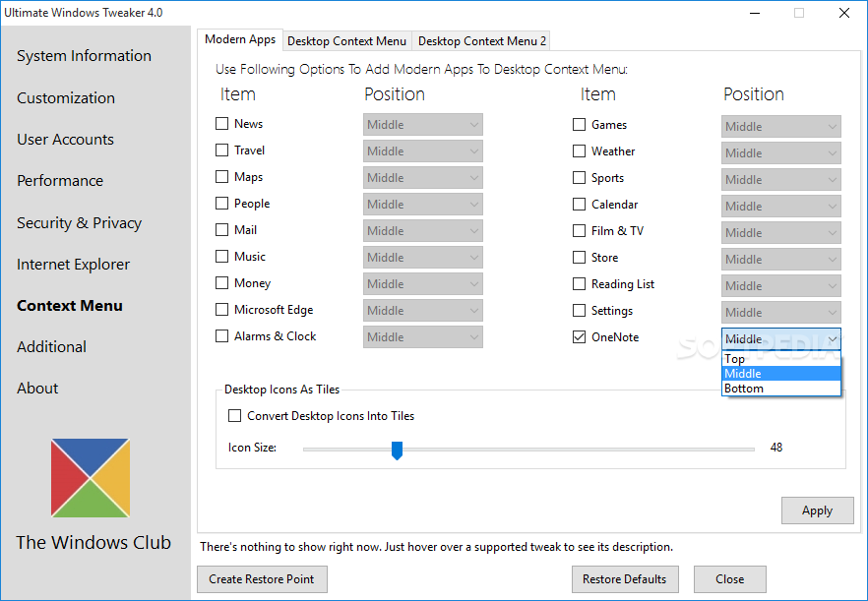Enable the Weather checkbox
The width and height of the screenshot is (868, 601).
click(579, 151)
